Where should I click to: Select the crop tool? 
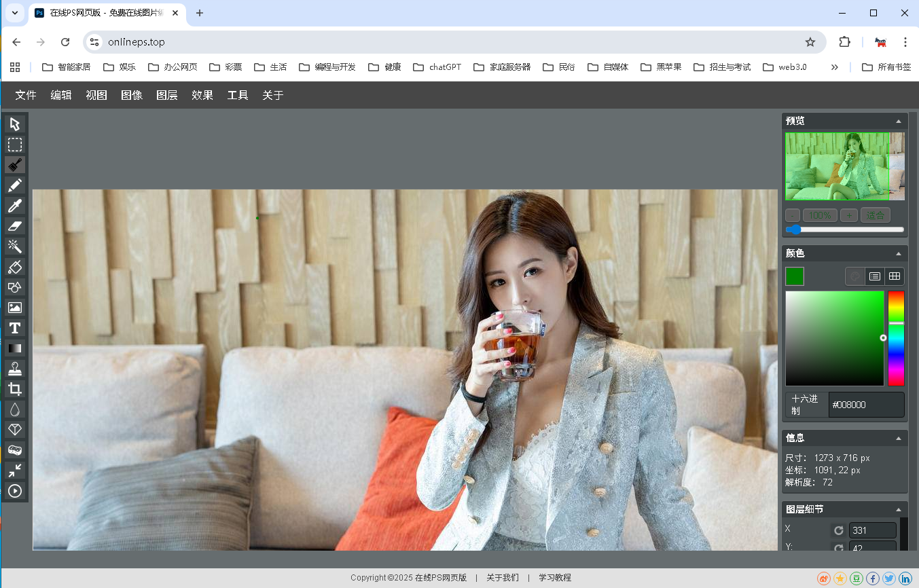[15, 389]
